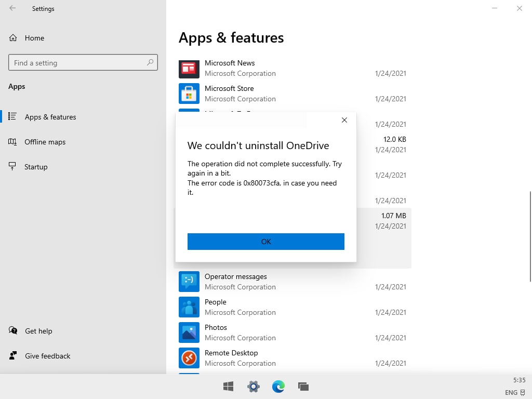Click the Microsoft Store app icon
The width and height of the screenshot is (532, 399).
pyautogui.click(x=189, y=94)
